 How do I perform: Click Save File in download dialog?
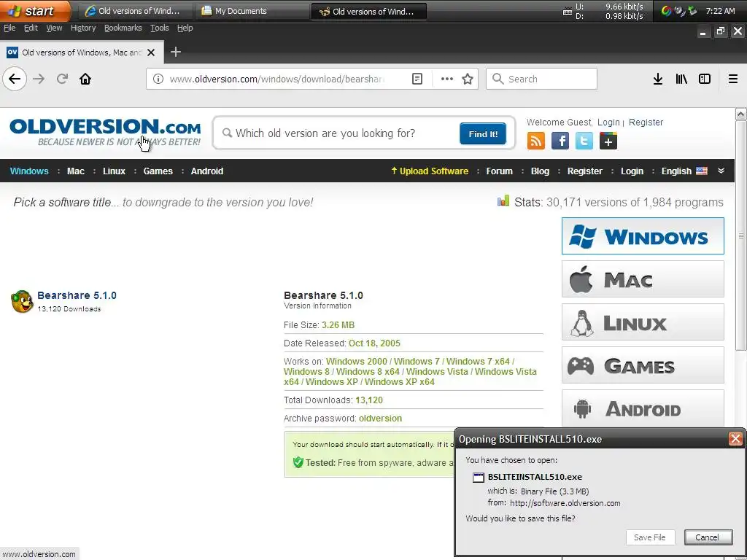point(650,537)
